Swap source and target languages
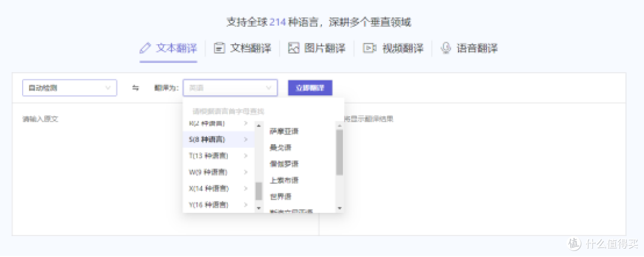This screenshot has width=644, height=257. [x=135, y=88]
